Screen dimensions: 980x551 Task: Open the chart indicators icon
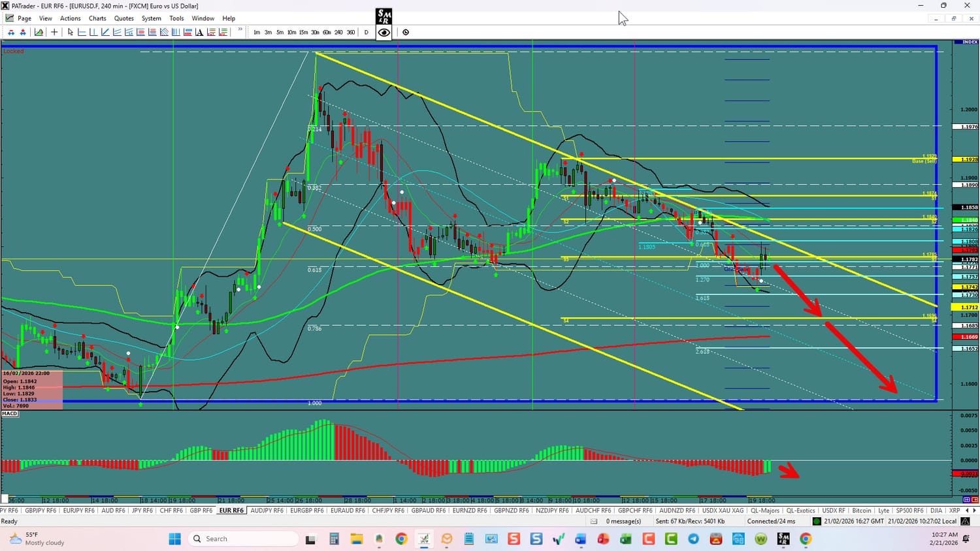[x=39, y=32]
